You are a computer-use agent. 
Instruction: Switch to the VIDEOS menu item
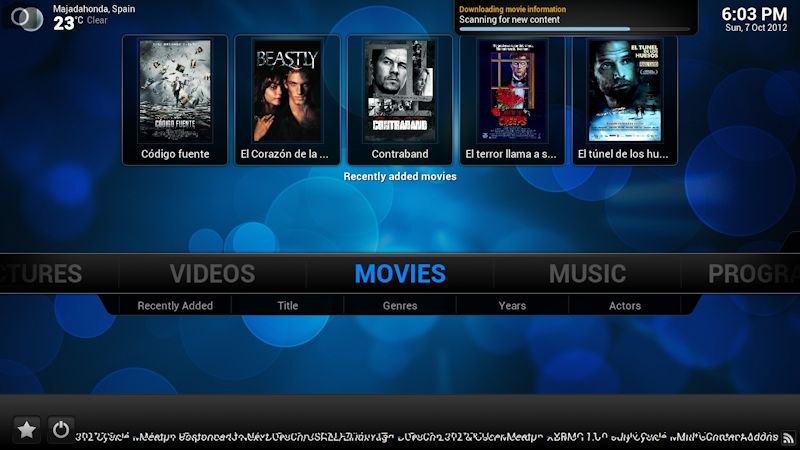pyautogui.click(x=212, y=274)
